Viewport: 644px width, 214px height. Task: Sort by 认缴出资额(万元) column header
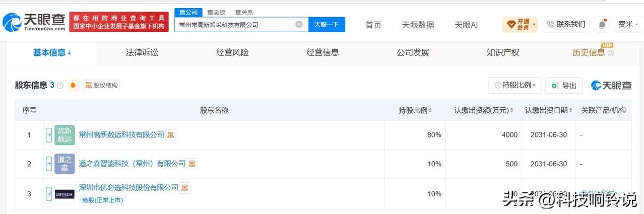484,110
